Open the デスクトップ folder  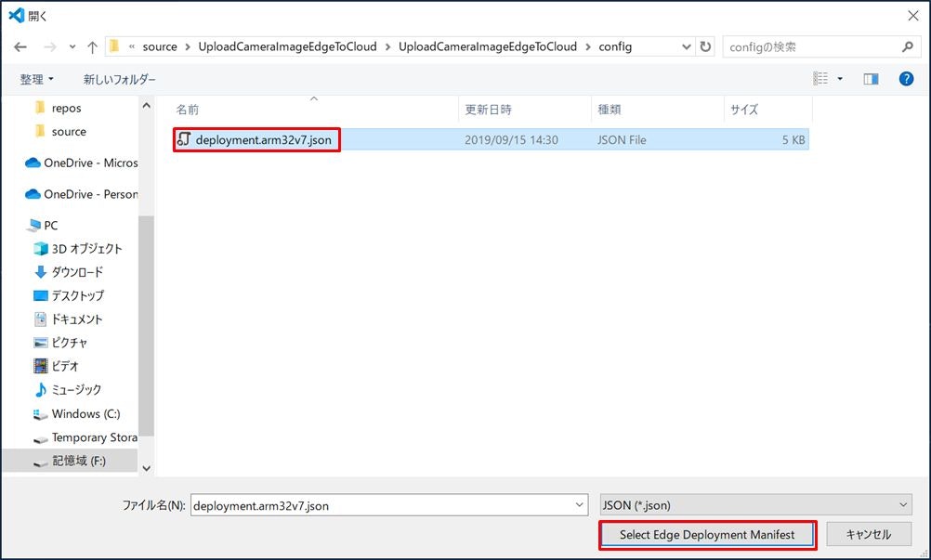click(68, 295)
